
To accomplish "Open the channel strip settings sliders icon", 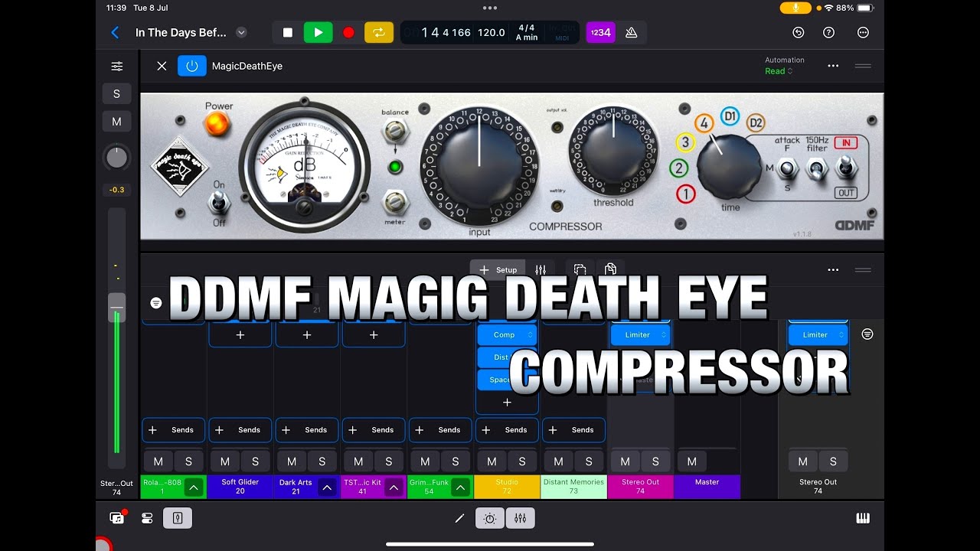I will tap(116, 67).
